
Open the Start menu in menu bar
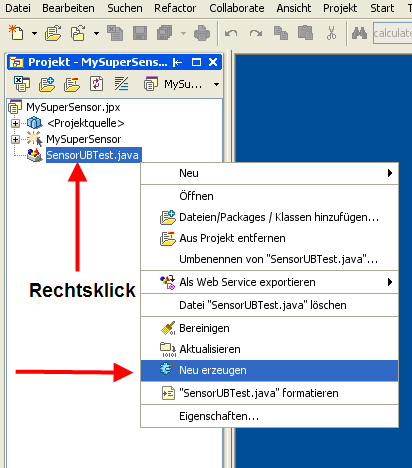(382, 8)
